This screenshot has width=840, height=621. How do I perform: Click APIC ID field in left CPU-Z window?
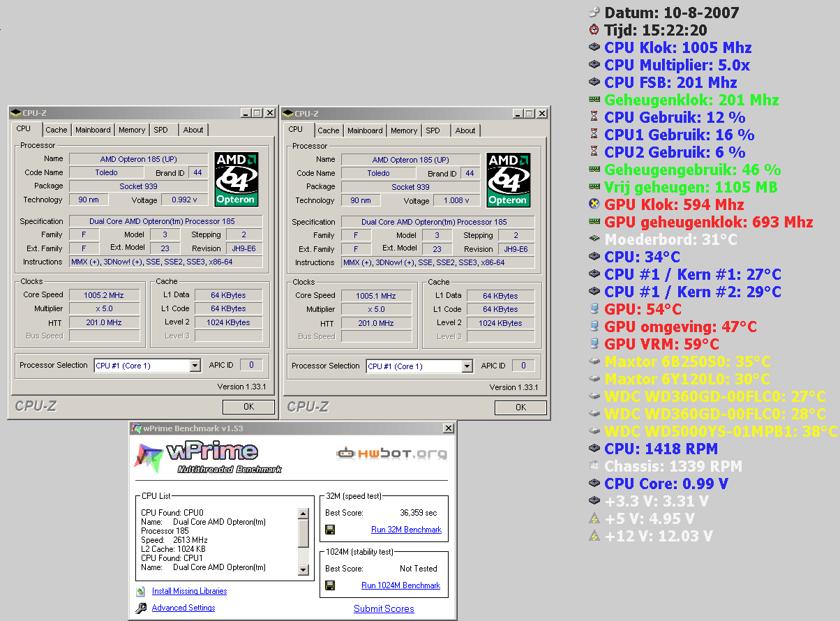tap(250, 365)
